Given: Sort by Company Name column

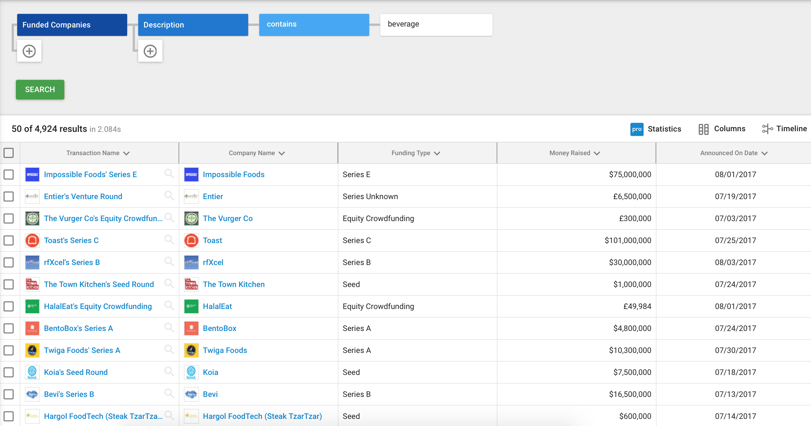Looking at the screenshot, I should [257, 153].
